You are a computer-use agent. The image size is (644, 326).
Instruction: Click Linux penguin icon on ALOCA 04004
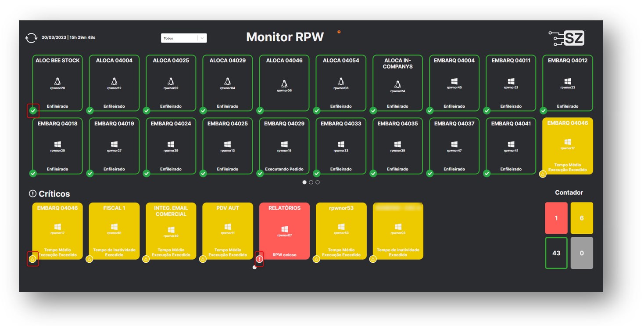(x=114, y=81)
